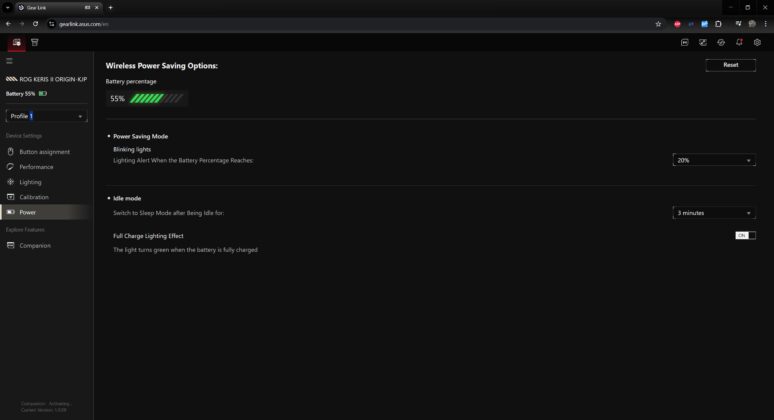Open the Lighting settings icon
The height and width of the screenshot is (420, 774).
point(10,182)
